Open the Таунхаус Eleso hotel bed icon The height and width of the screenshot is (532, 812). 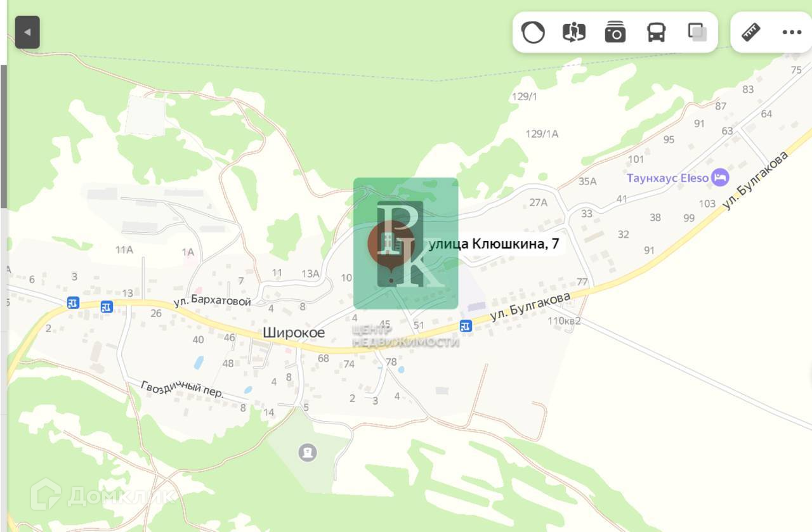click(x=720, y=178)
